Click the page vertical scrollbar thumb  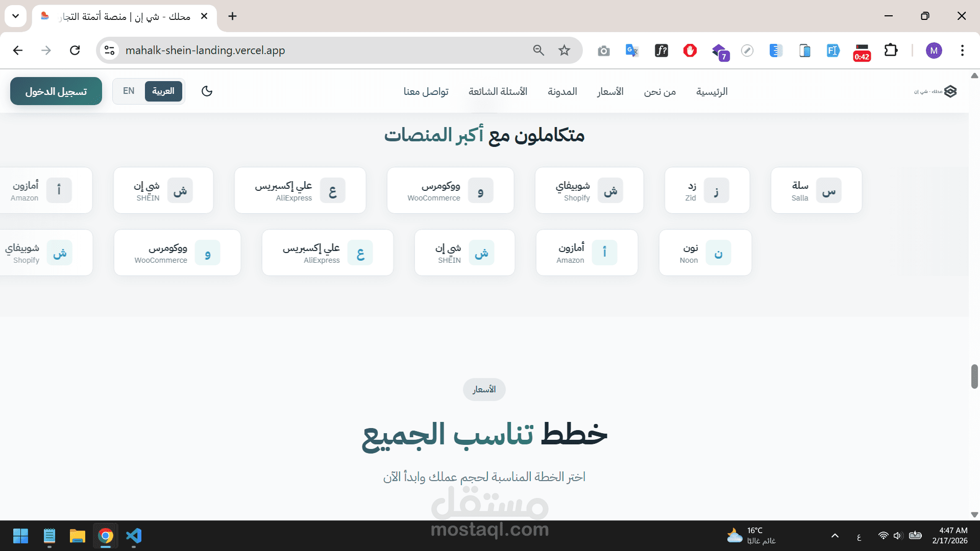[x=974, y=377]
